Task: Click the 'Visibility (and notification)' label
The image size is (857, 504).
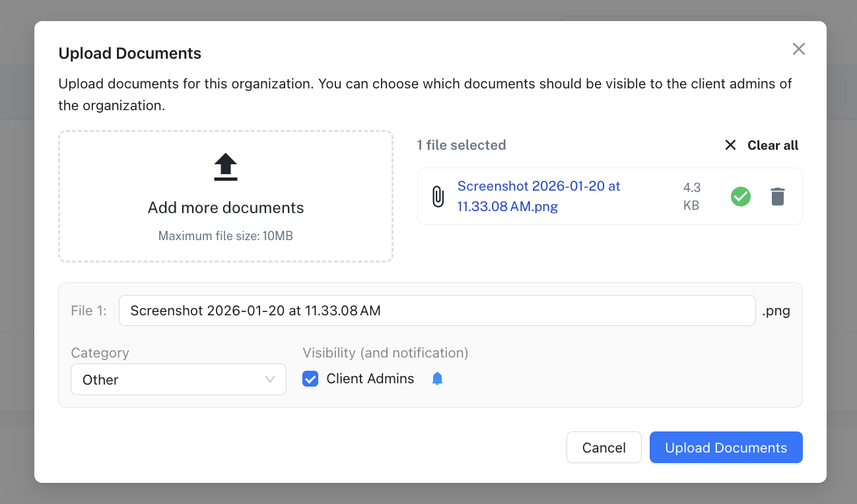Action: 386,353
